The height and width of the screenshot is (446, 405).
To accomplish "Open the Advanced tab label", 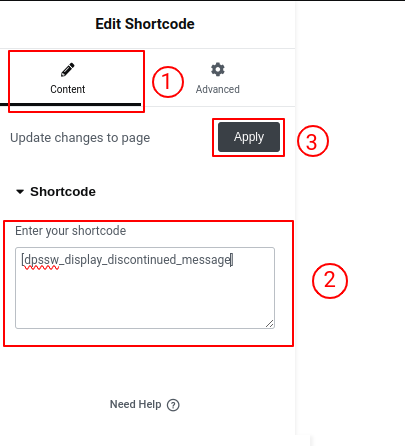I will (218, 89).
